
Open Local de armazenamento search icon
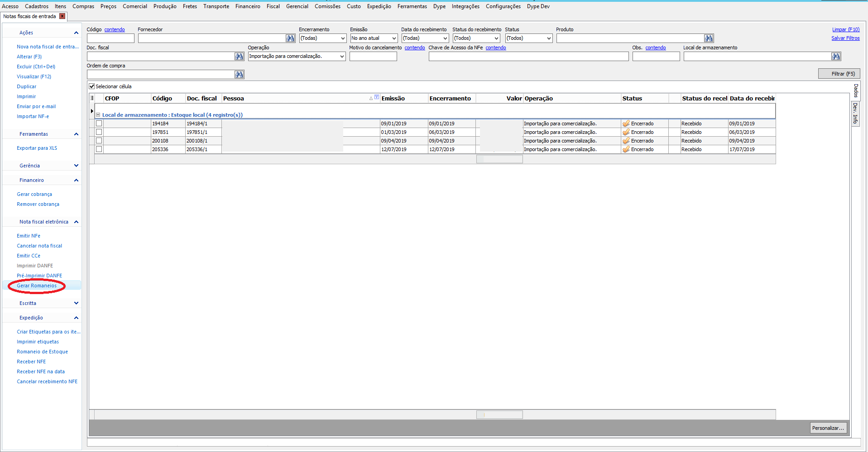[x=836, y=57]
